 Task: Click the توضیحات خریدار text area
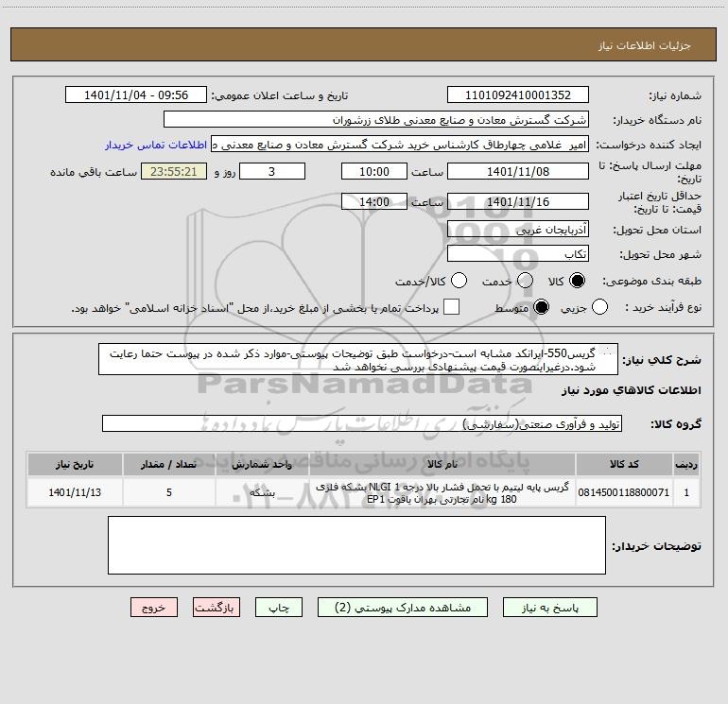(x=356, y=545)
